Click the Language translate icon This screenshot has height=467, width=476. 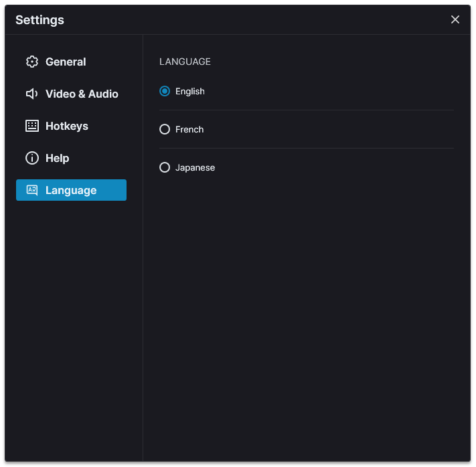(32, 190)
